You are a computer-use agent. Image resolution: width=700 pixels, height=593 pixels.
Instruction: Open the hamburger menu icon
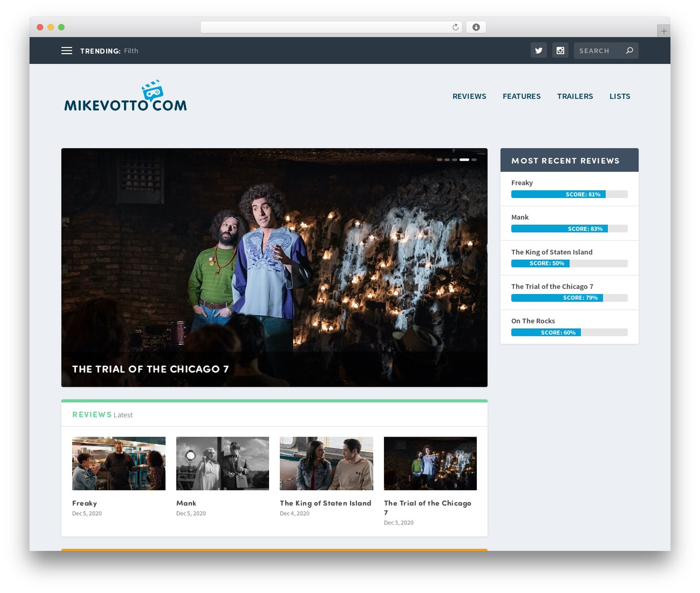[x=67, y=51]
